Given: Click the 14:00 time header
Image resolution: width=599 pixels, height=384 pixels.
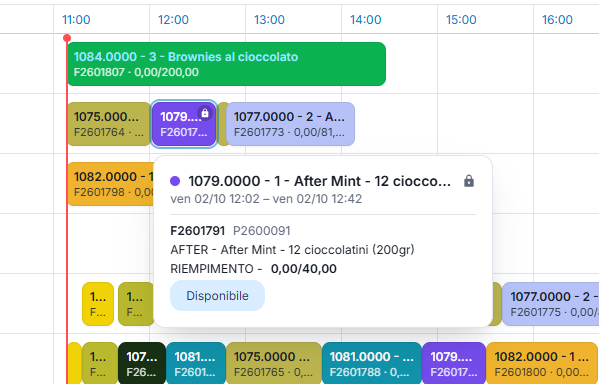Looking at the screenshot, I should [366, 19].
